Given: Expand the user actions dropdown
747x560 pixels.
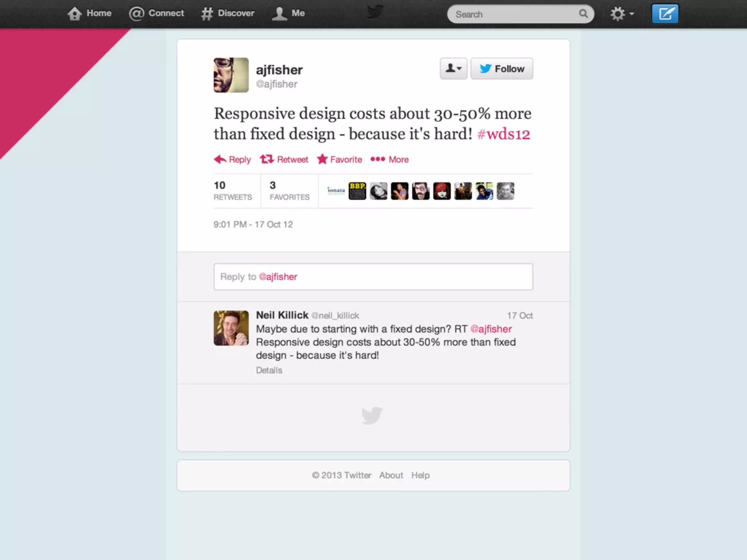Looking at the screenshot, I should pos(453,69).
